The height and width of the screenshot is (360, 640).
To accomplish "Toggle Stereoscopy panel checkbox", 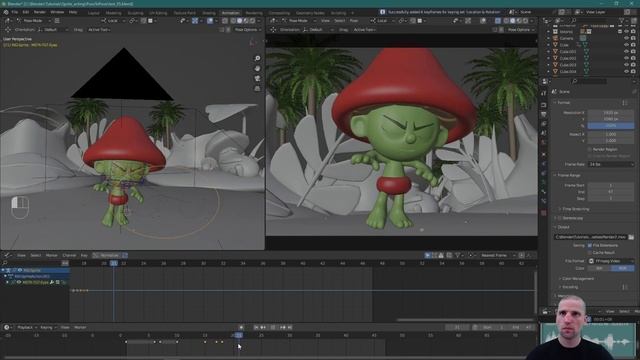I will coord(560,218).
